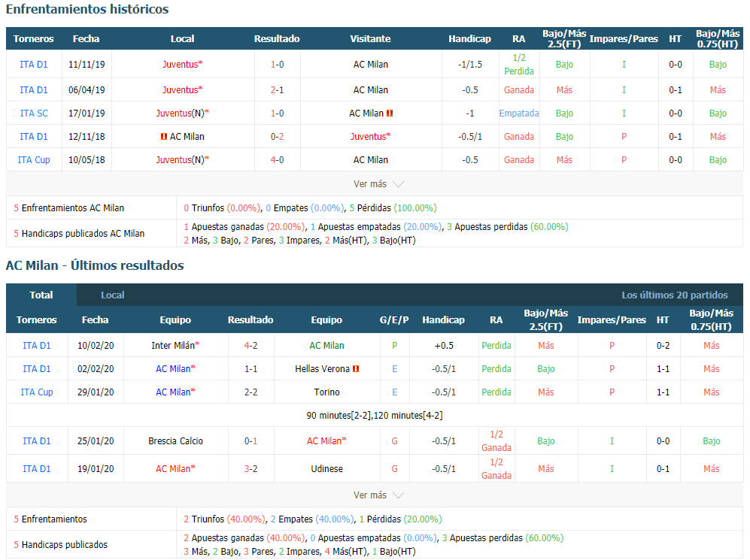The image size is (750, 560).
Task: Open ITA Cup link for 10/05/18 match
Action: click(x=34, y=160)
